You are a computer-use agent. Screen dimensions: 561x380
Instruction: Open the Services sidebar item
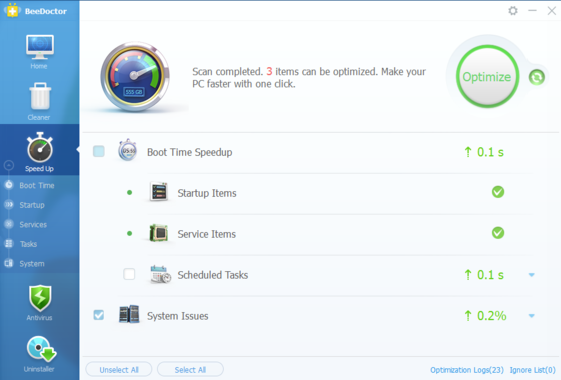[33, 224]
